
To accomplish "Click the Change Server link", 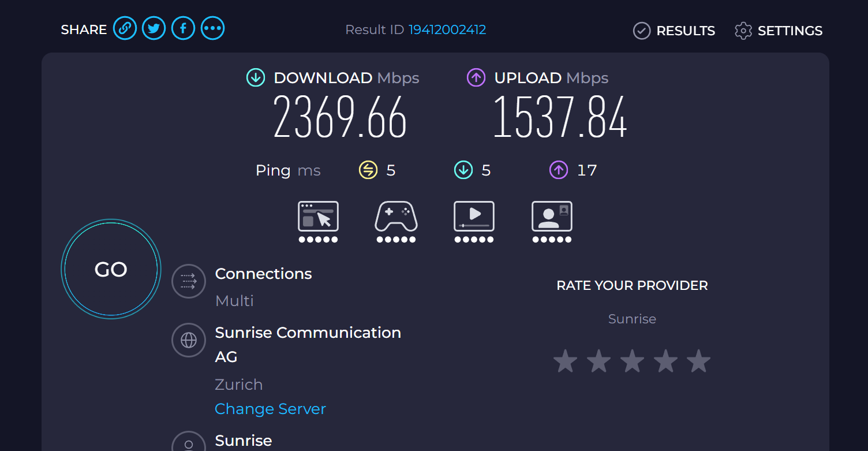I will pos(270,409).
